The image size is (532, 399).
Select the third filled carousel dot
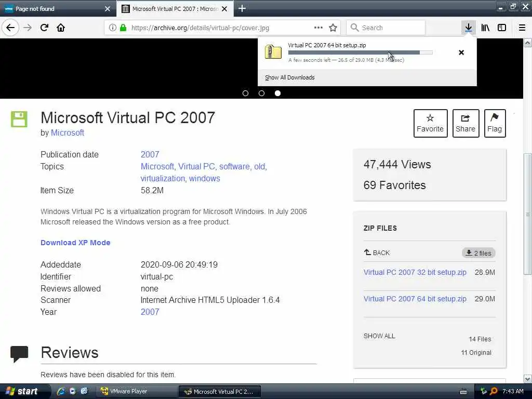pyautogui.click(x=277, y=94)
